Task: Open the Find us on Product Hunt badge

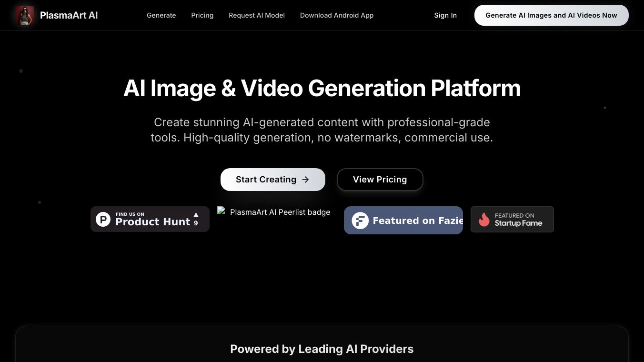Action: pos(150,219)
